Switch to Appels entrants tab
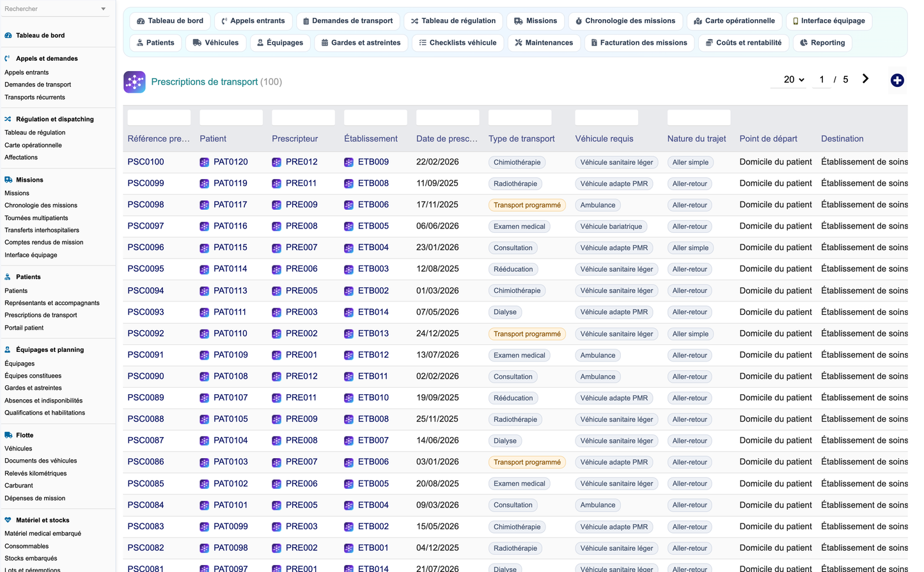 point(253,21)
